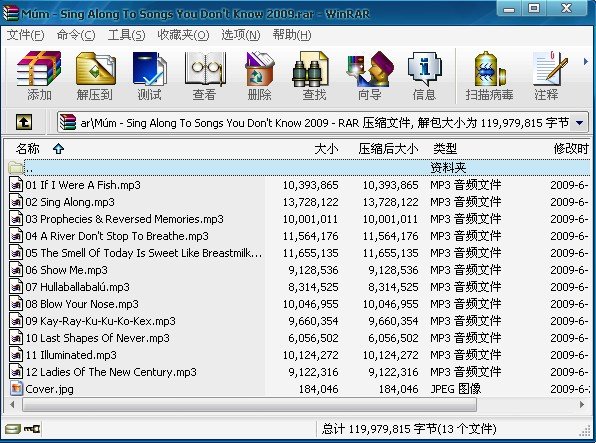Sort by the 名称 column header
Image resolution: width=596 pixels, height=443 pixels.
[x=27, y=148]
